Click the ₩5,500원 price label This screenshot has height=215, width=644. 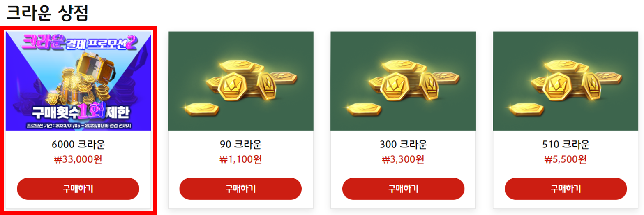coord(566,159)
